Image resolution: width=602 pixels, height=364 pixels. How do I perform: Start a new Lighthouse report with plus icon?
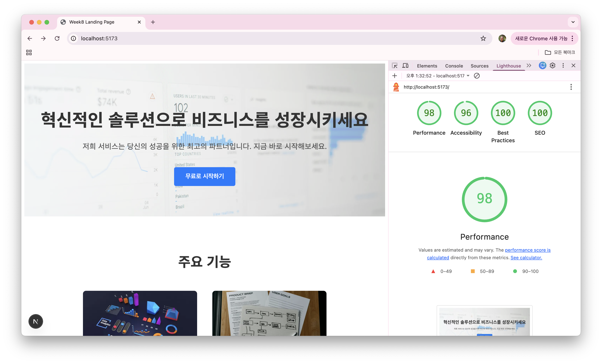pos(395,76)
